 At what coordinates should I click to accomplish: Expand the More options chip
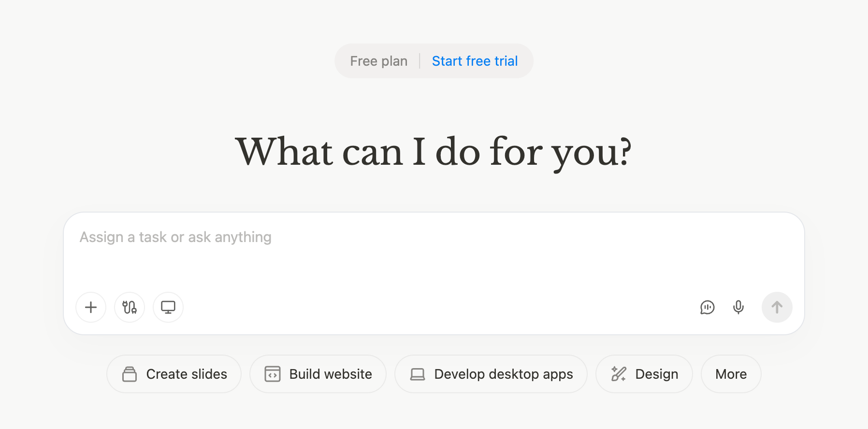click(731, 374)
